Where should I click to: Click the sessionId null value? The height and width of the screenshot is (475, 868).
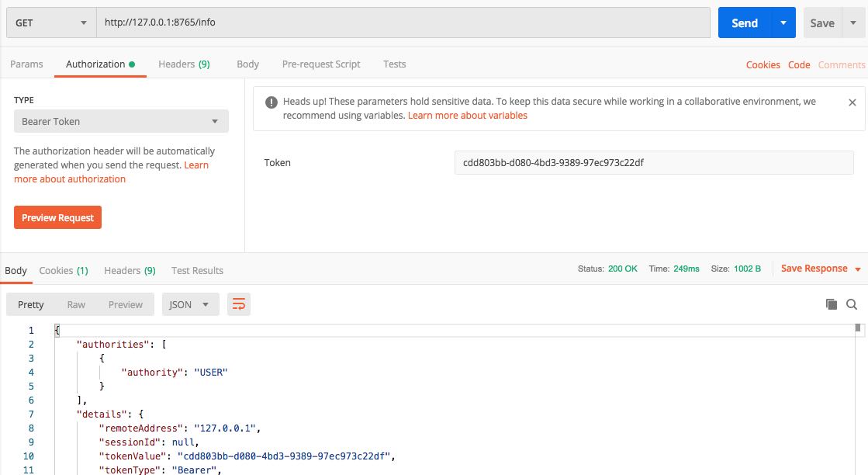tap(183, 442)
